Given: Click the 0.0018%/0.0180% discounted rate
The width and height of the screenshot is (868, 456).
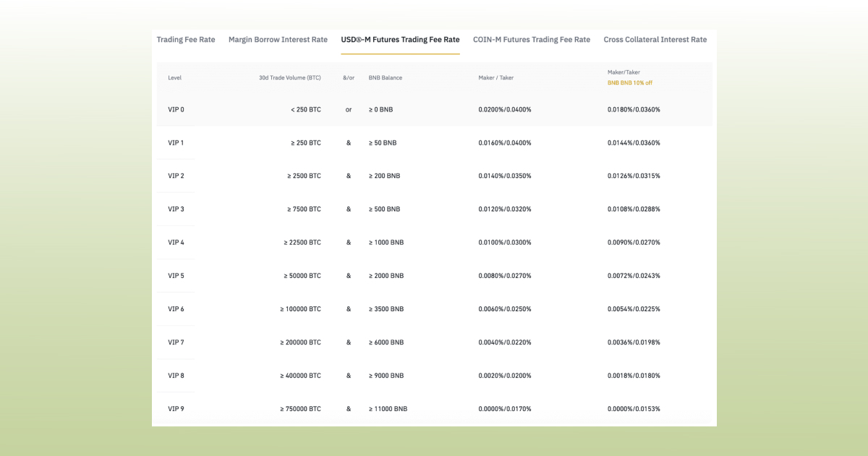Looking at the screenshot, I should point(634,376).
